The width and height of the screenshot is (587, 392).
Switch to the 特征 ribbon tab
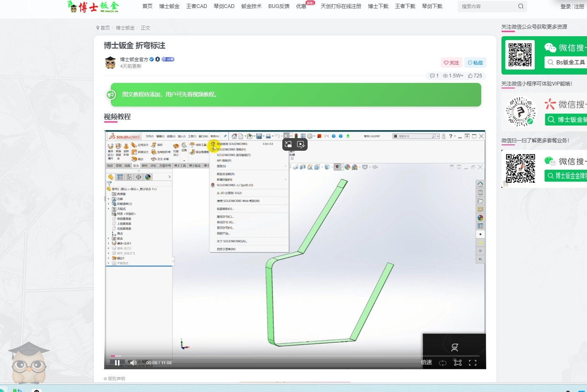point(110,165)
